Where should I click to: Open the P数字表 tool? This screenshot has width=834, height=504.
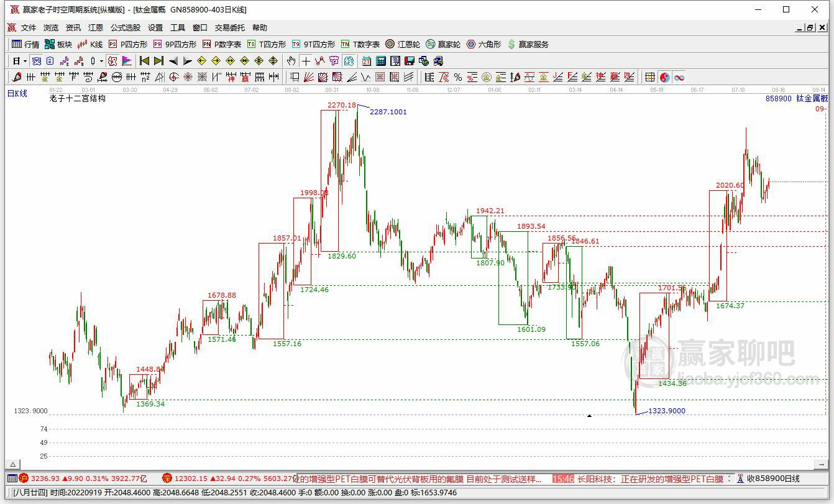(x=222, y=44)
